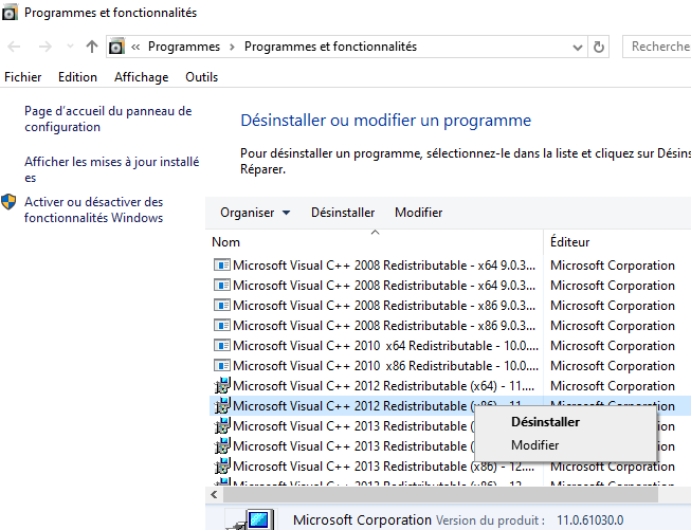Open the recent locations dropdown arrow
Viewport: 692px width, 531px height.
click(70, 46)
